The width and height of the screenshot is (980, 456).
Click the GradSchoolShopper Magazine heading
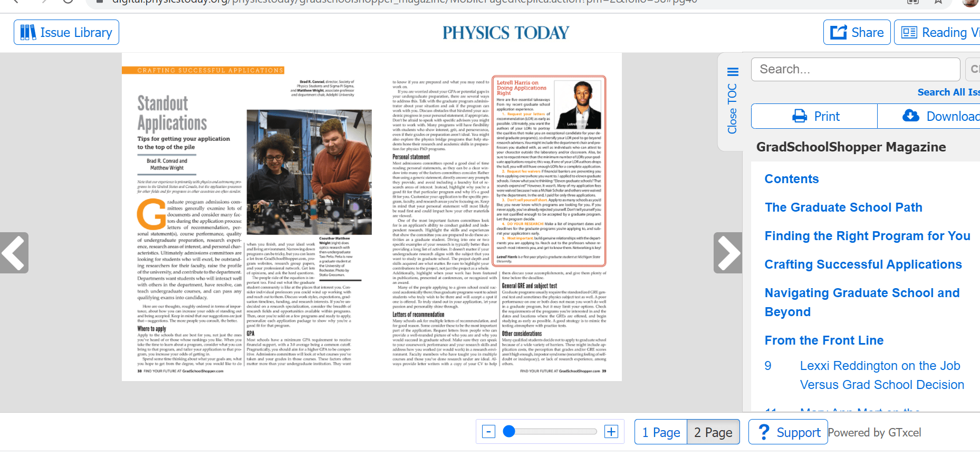coord(851,147)
